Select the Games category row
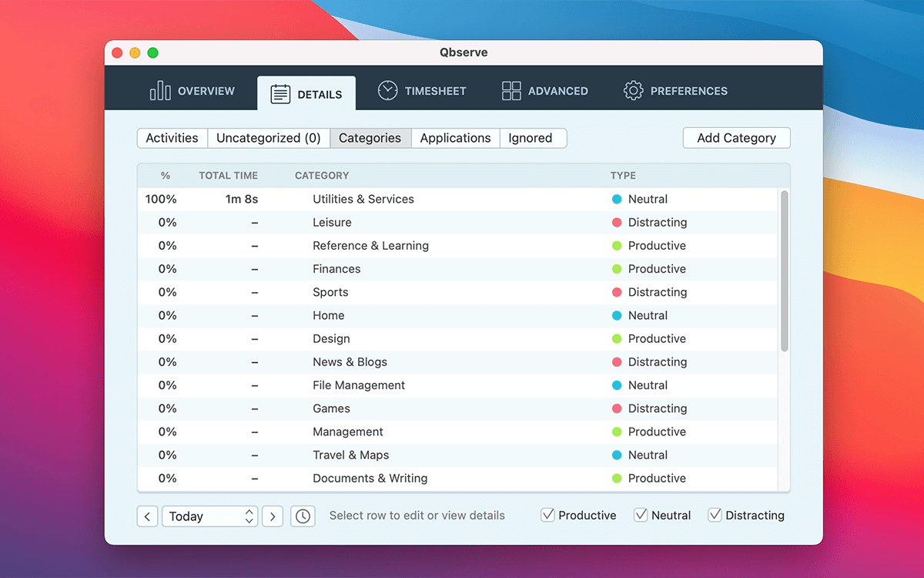The image size is (924, 578). [x=458, y=408]
